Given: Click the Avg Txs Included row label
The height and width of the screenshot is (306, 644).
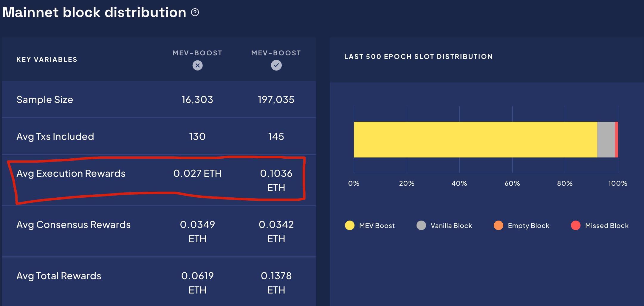Looking at the screenshot, I should coord(55,137).
